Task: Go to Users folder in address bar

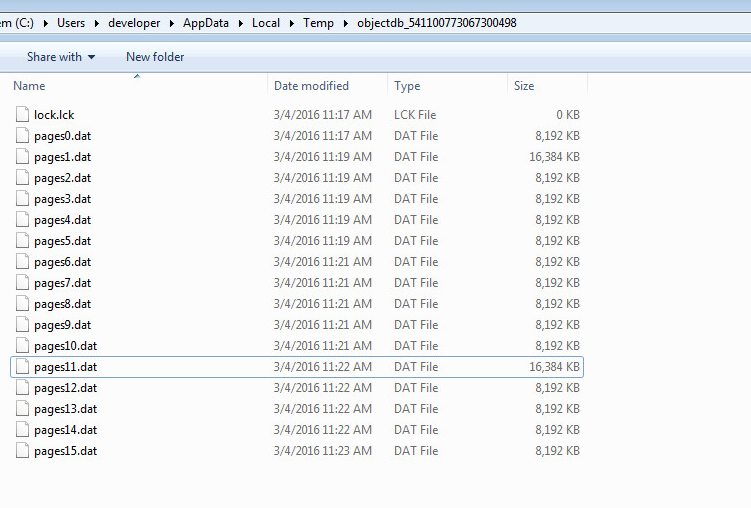Action: [71, 23]
